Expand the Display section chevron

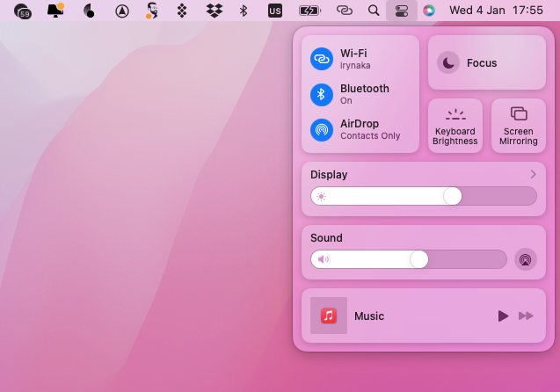click(533, 175)
